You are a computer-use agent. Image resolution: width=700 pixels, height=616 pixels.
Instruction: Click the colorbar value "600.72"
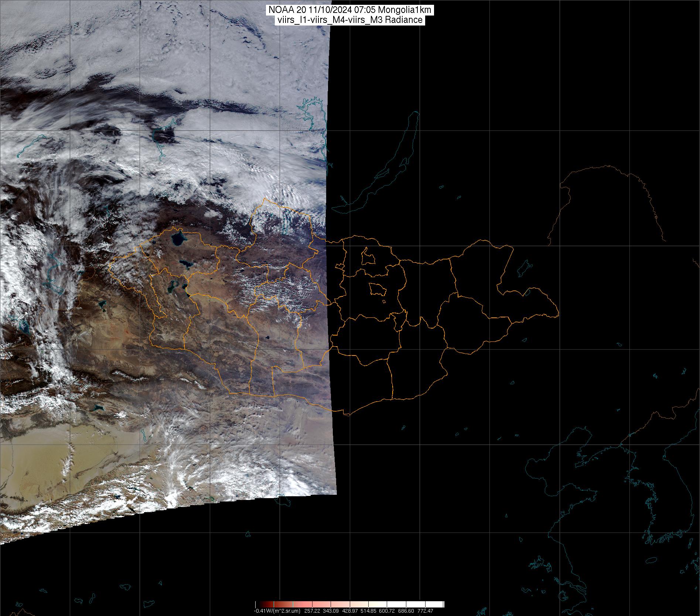pos(387,611)
